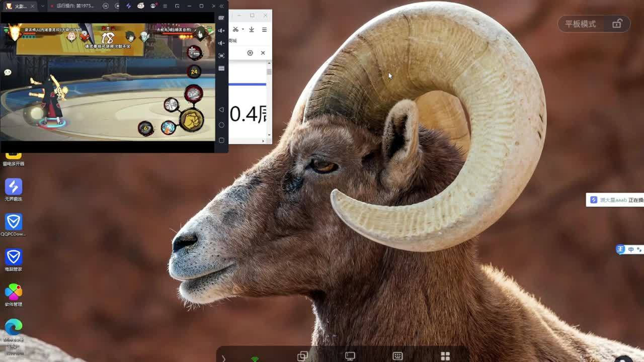Image resolution: width=644 pixels, height=362 pixels.
Task: Open the settings gear in the background window panel
Action: click(x=250, y=53)
